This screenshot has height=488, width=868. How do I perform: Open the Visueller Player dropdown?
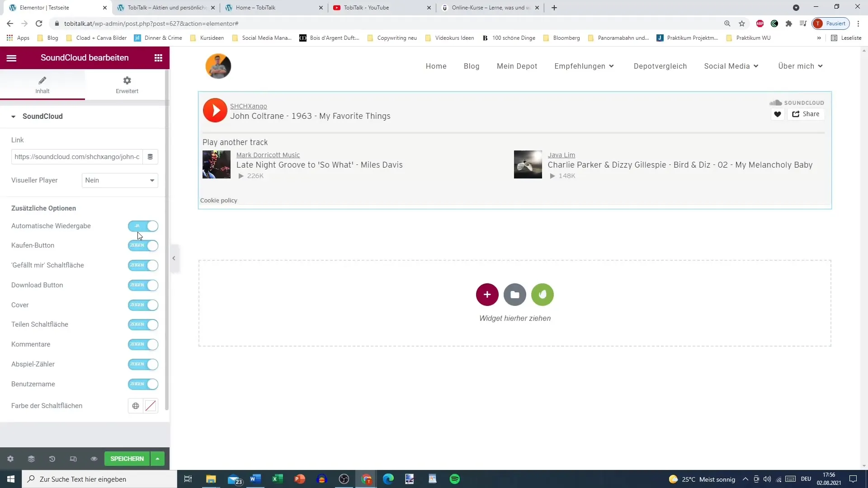tap(120, 180)
